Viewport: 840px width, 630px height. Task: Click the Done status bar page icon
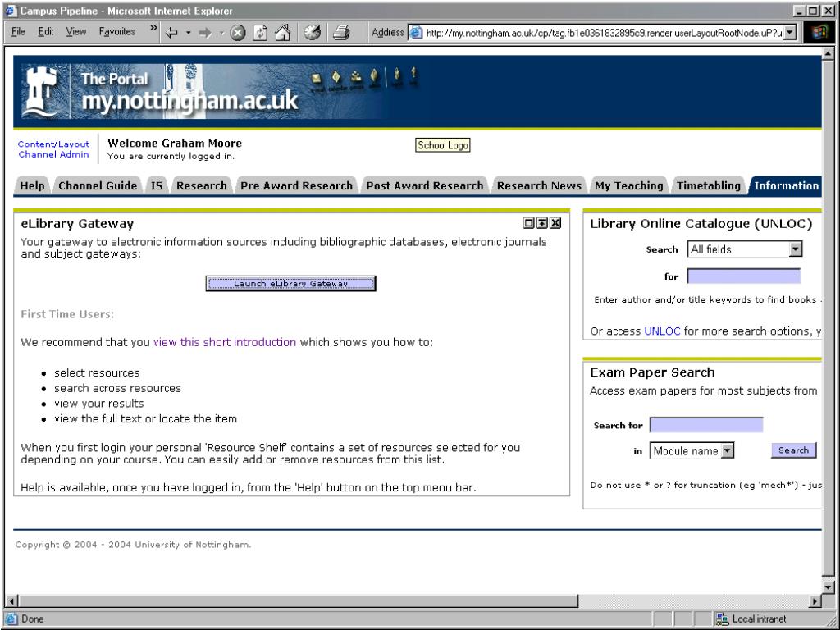coord(11,619)
